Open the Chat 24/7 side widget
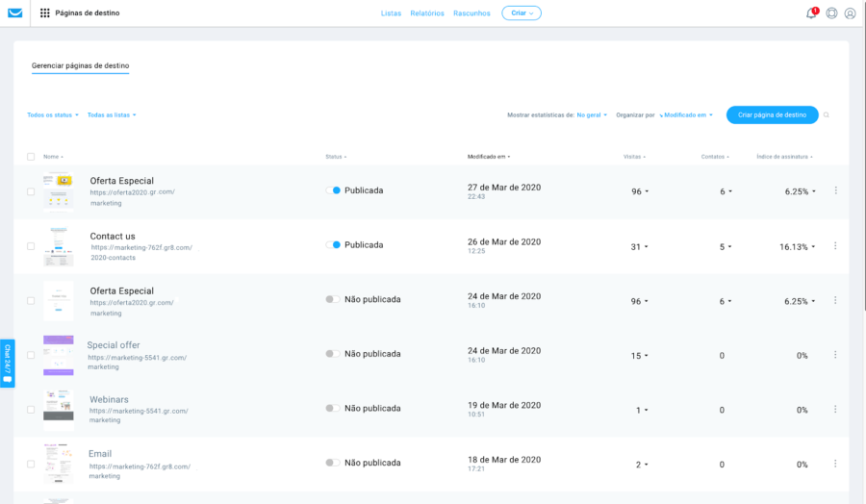This screenshot has height=504, width=866. point(7,364)
